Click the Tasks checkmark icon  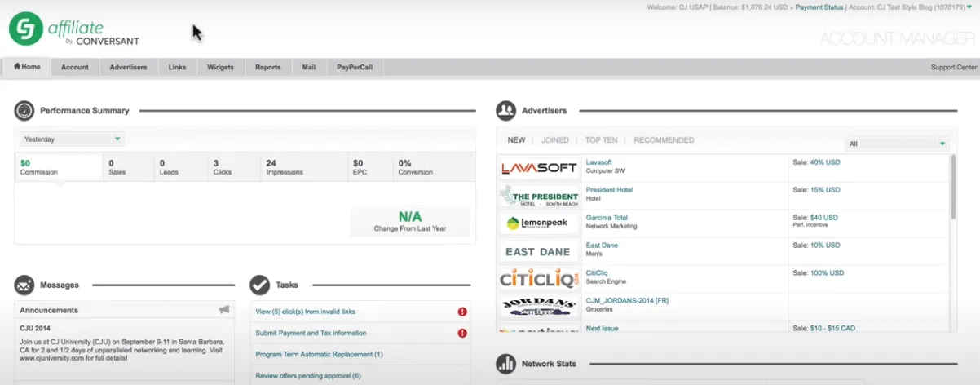[x=260, y=285]
